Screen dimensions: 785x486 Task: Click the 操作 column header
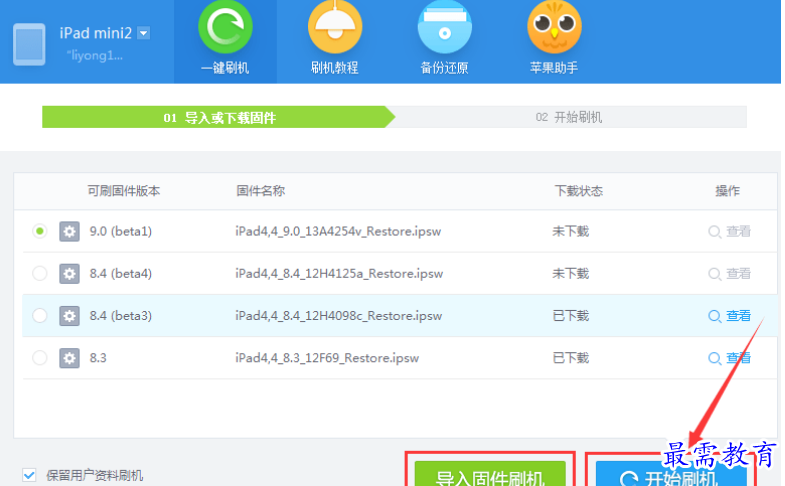[727, 191]
